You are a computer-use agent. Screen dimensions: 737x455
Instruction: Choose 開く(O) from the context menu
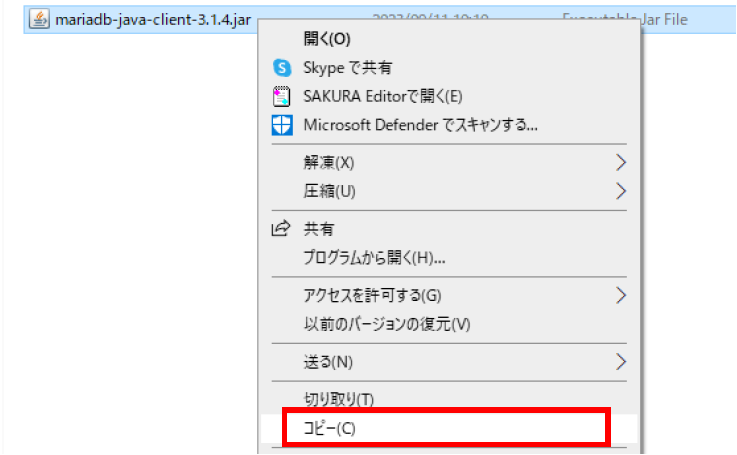click(x=327, y=39)
